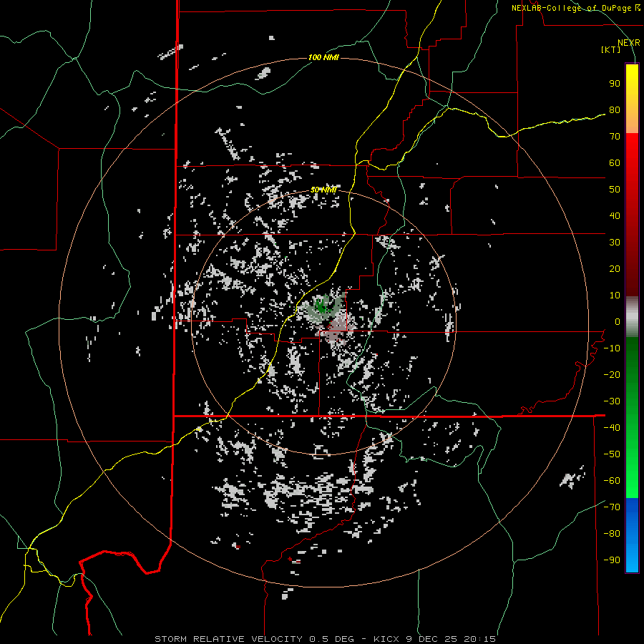
Task: Click the NEXLAB-College of DuPage label
Action: click(575, 8)
